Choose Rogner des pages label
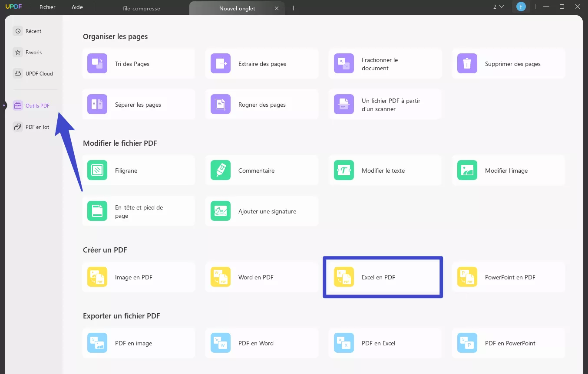The height and width of the screenshot is (374, 588). (x=262, y=105)
